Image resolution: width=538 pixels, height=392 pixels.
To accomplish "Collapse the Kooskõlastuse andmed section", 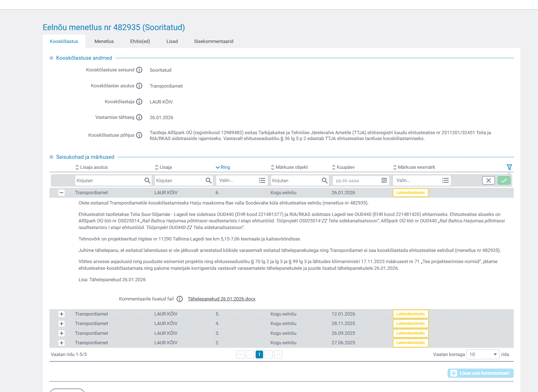I will (51, 58).
